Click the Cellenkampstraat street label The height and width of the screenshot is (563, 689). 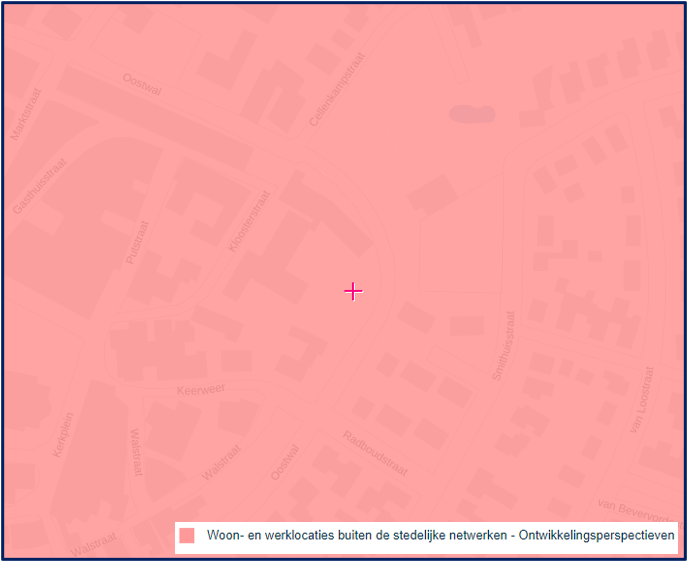337,89
